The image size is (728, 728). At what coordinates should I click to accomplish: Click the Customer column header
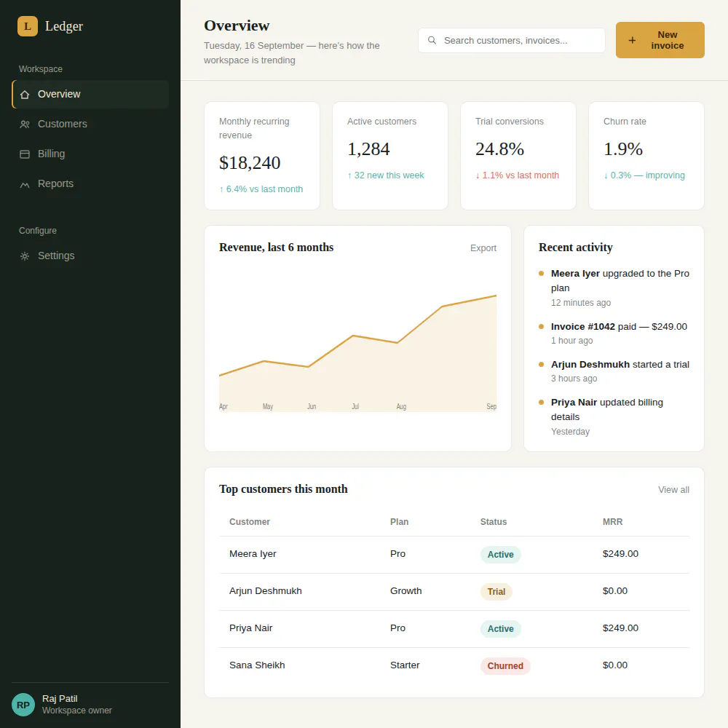tap(249, 522)
